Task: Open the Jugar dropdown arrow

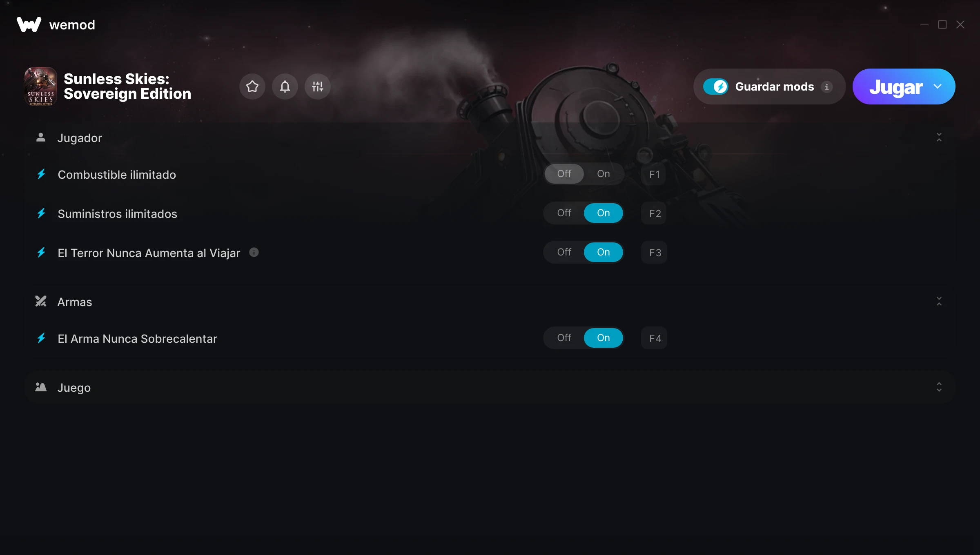Action: pos(938,87)
